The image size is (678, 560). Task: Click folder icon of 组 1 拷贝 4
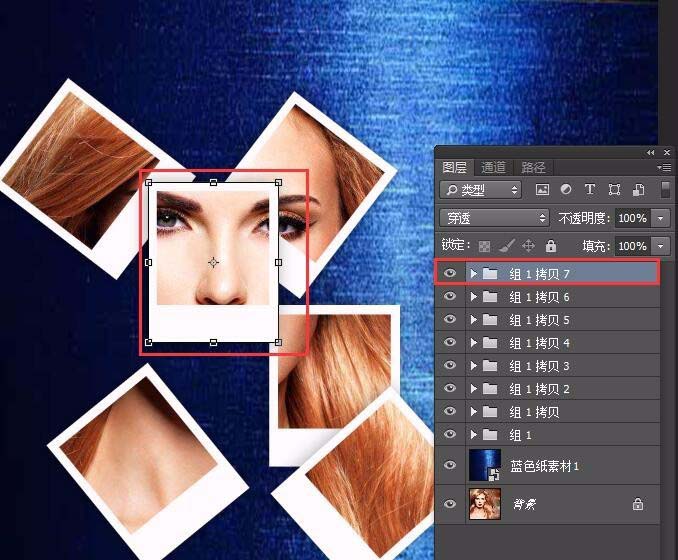click(x=490, y=342)
